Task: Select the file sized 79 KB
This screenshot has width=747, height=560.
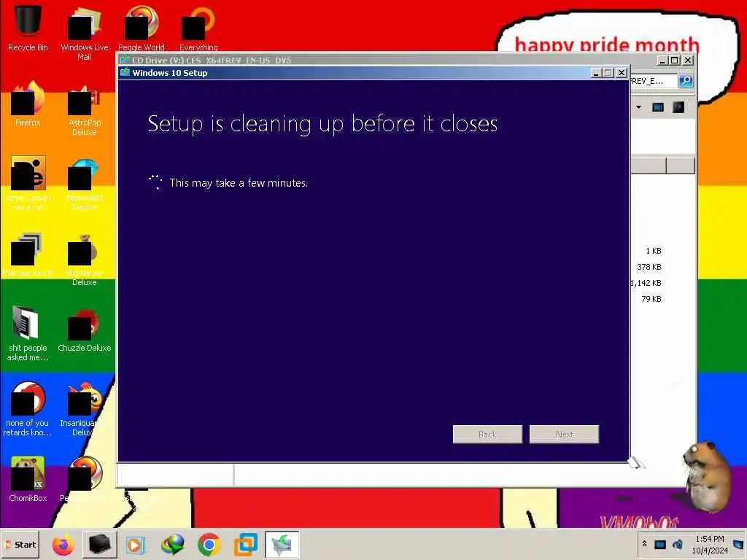Action: click(x=651, y=299)
